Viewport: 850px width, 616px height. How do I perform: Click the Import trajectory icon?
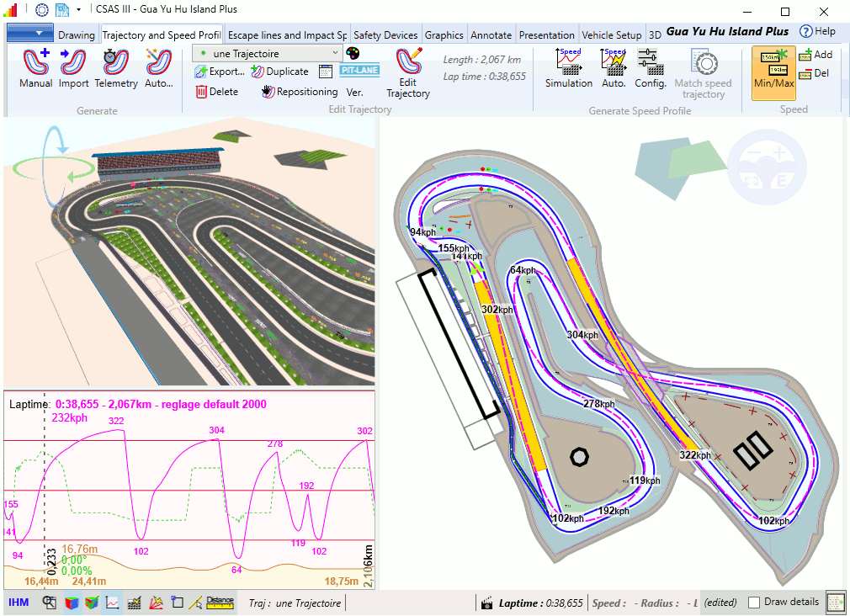73,68
